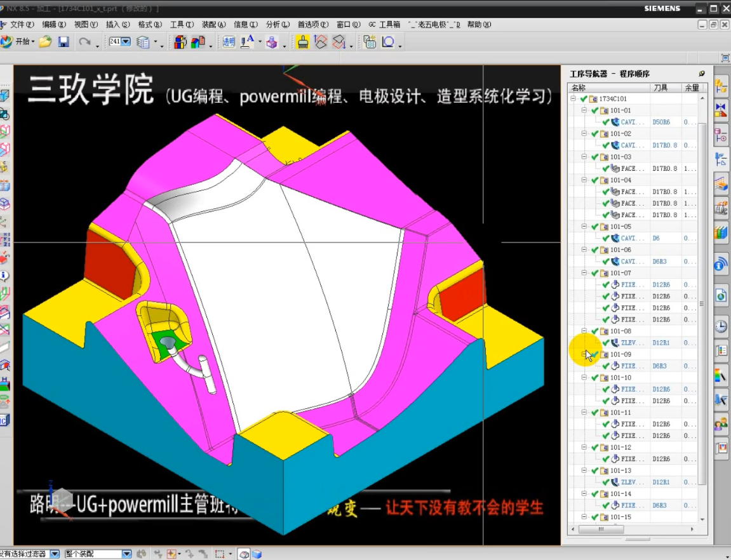This screenshot has width=731, height=560.
Task: Click the navigator vertical scrollbar thumb
Action: click(702, 303)
